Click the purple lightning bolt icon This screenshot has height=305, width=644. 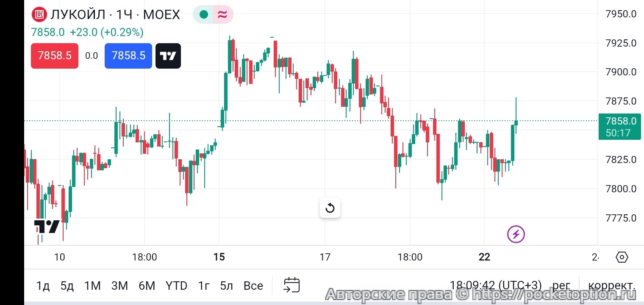click(516, 234)
